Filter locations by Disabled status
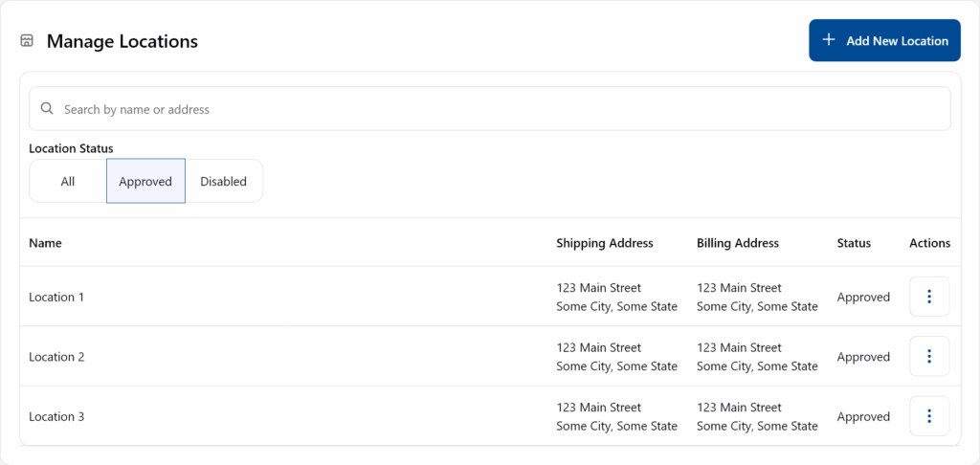The height and width of the screenshot is (465, 980). pos(223,182)
